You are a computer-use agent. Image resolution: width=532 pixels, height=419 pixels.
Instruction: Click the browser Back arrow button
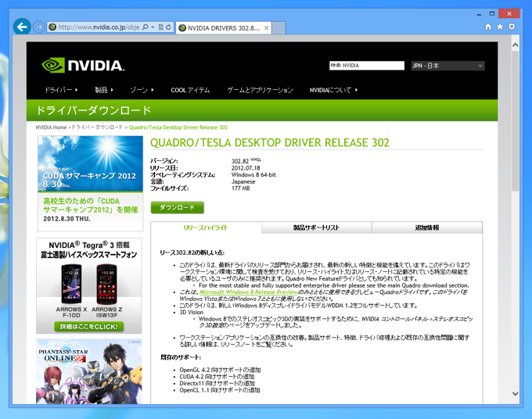click(x=22, y=27)
